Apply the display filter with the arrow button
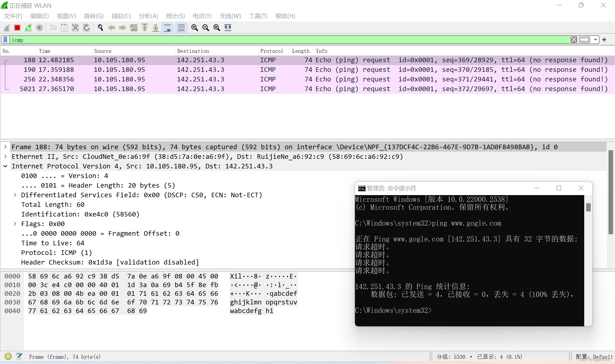This screenshot has height=364, width=615. 584,40
